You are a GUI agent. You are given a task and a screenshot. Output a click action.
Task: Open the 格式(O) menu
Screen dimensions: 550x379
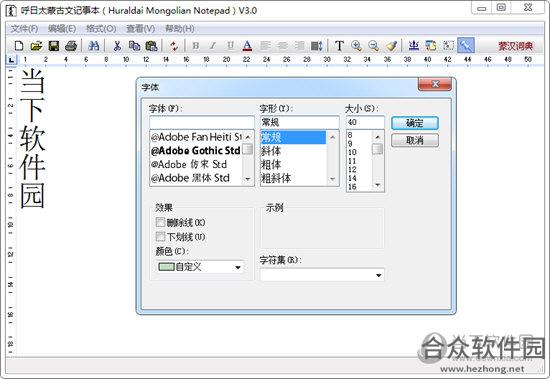101,29
